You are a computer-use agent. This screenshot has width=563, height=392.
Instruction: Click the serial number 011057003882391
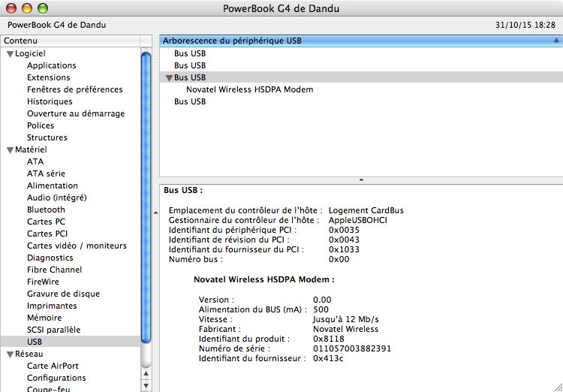pyautogui.click(x=352, y=348)
